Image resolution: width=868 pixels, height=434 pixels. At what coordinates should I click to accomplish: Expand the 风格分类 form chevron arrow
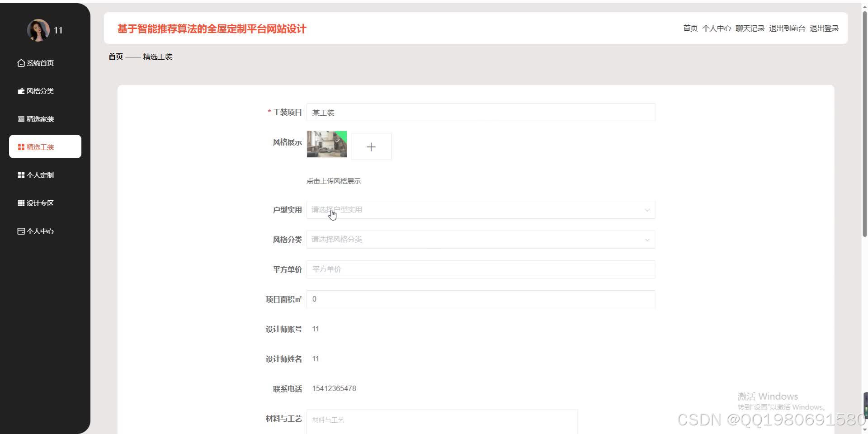click(x=647, y=240)
